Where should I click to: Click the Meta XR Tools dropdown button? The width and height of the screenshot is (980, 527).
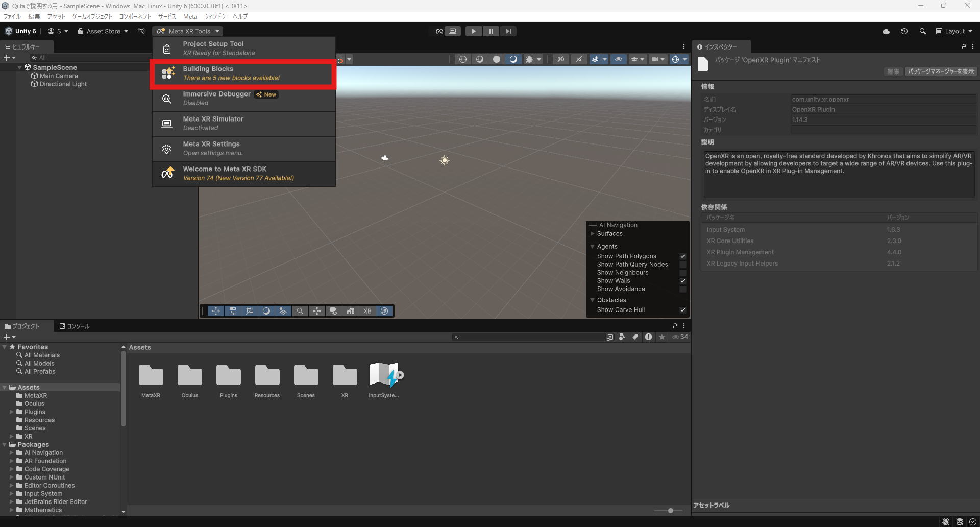[188, 31]
